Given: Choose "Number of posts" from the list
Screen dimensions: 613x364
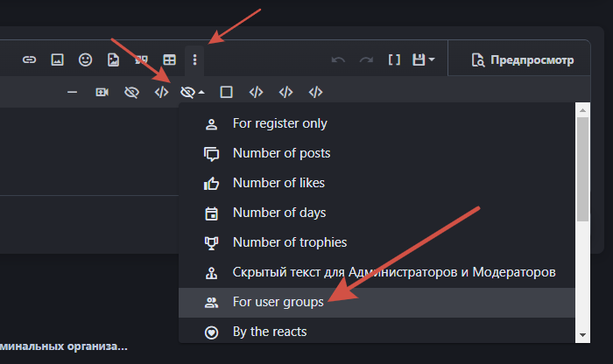Looking at the screenshot, I should pyautogui.click(x=281, y=153).
